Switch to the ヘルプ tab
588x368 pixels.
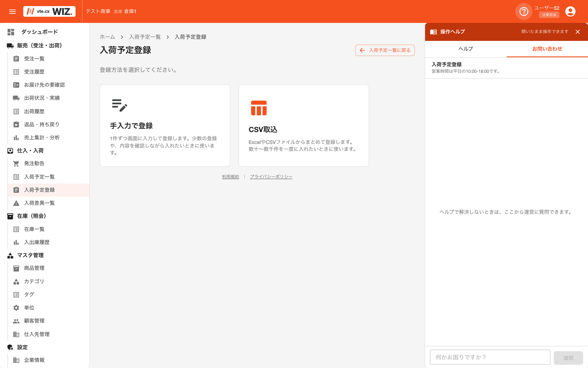466,49
